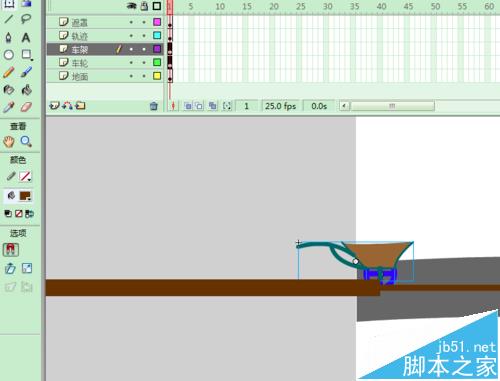Viewport: 500px width, 381px height.
Task: Click the timeline horizontal scrollbar thumb
Action: point(392,106)
